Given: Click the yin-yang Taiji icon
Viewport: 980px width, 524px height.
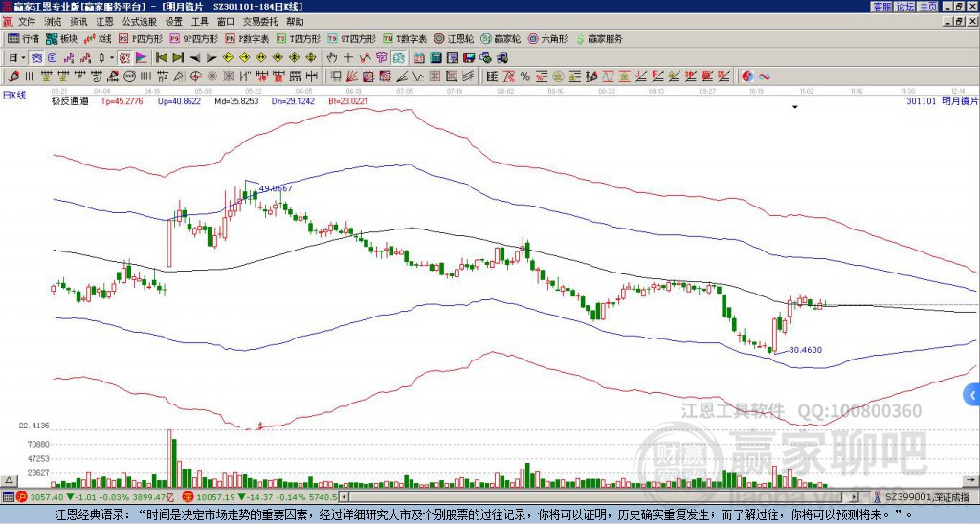Looking at the screenshot, I should click(x=747, y=76).
